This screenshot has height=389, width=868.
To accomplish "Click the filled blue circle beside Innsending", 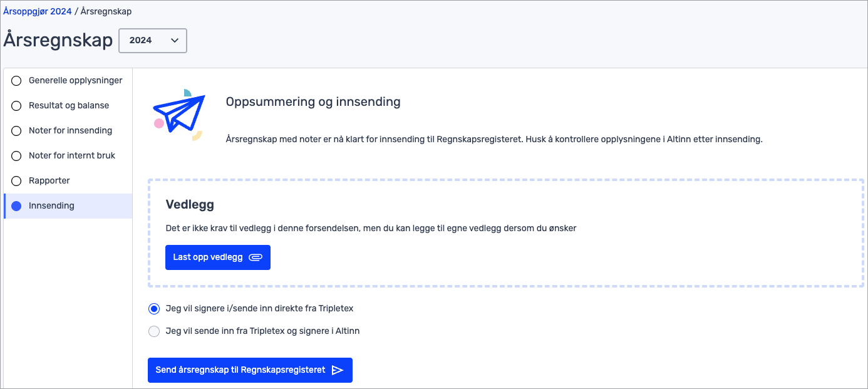I will pos(16,206).
